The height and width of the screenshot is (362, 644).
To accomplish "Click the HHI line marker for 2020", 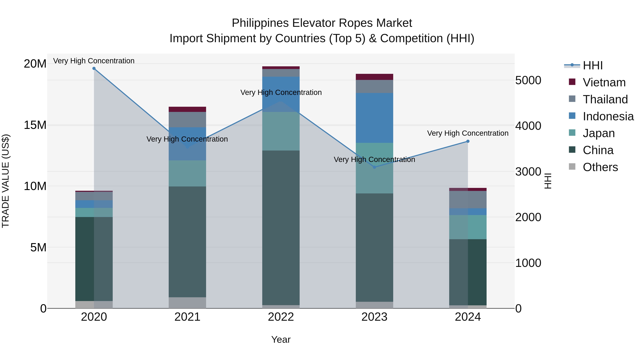I will point(94,68).
